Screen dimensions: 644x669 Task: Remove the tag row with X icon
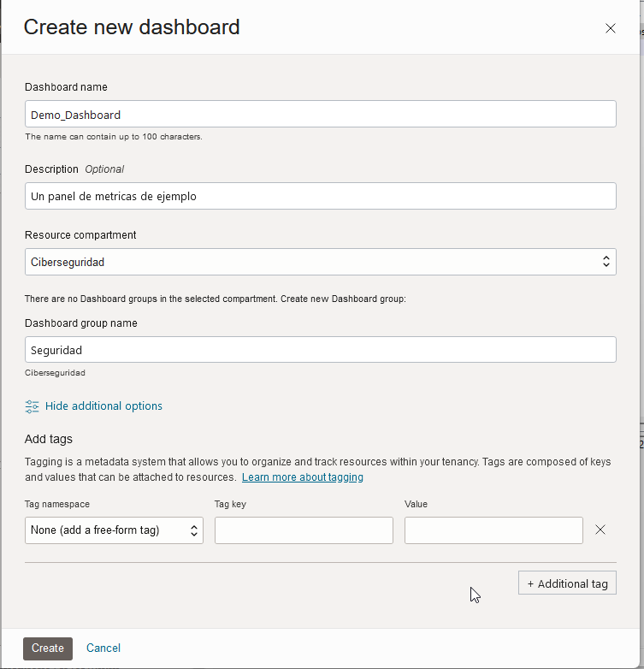600,530
